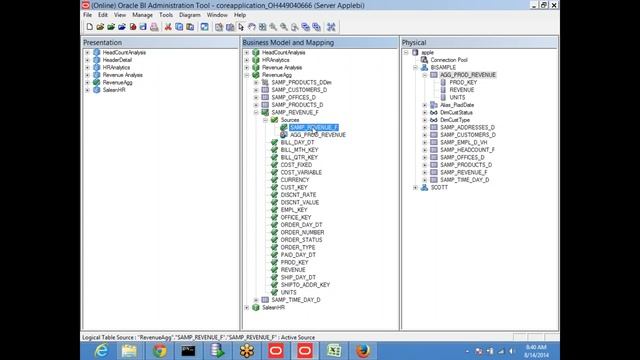Image resolution: width=640 pixels, height=360 pixels.
Task: Select the ORDER_STATUS logical column
Action: point(301,240)
